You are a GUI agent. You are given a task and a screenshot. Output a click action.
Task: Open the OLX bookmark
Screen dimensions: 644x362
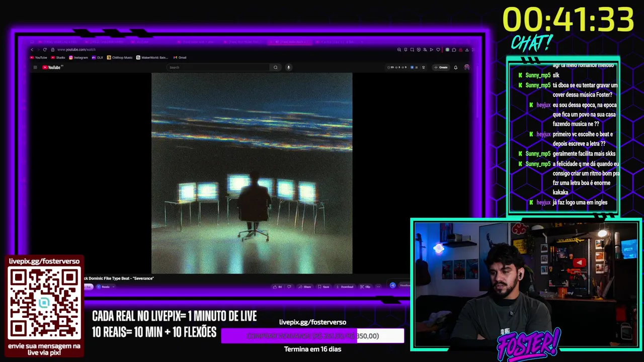(x=97, y=57)
